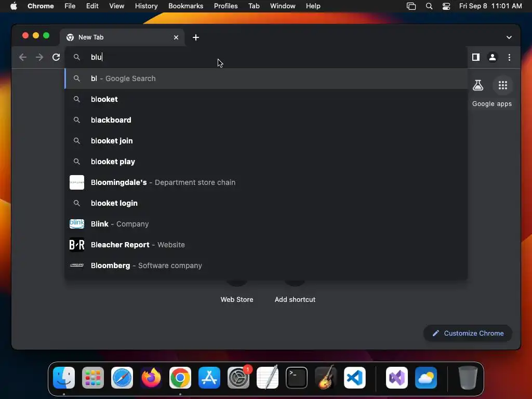The height and width of the screenshot is (399, 532).
Task: Pick the 'blooket play' suggestion
Action: 266,162
